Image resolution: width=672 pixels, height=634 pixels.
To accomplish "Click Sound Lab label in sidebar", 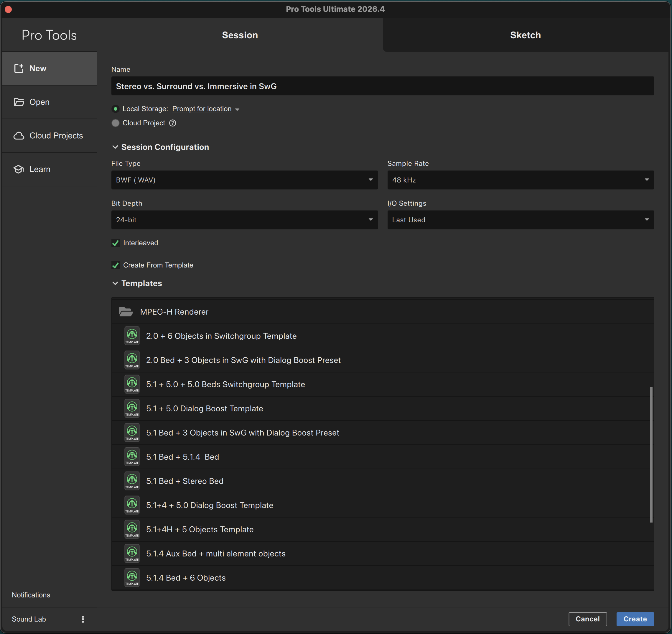I will [x=29, y=619].
